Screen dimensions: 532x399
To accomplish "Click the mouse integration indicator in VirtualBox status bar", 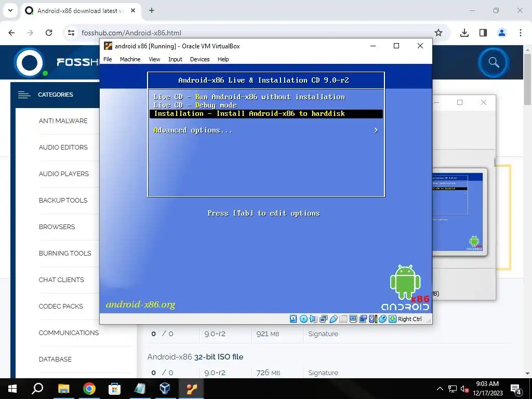I will (383, 319).
